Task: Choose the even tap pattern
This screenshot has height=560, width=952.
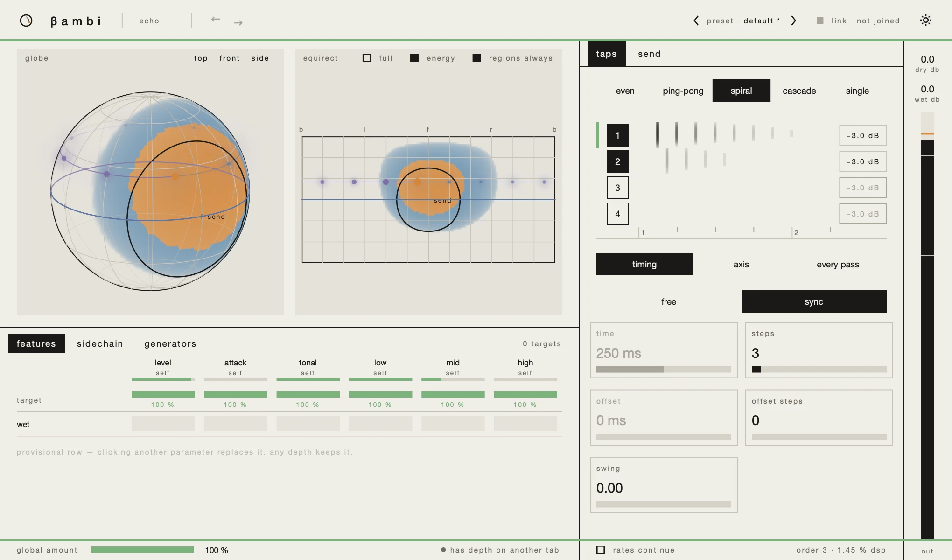Action: tap(625, 91)
